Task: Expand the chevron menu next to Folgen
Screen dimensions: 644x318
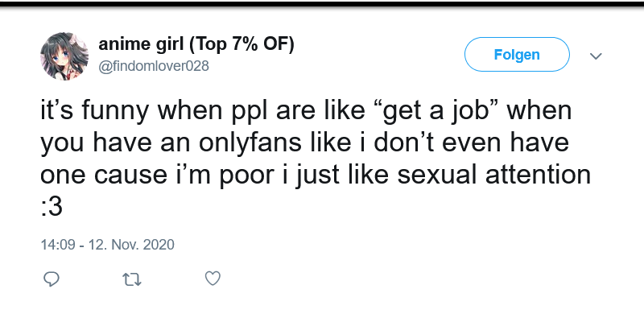Action: (596, 56)
